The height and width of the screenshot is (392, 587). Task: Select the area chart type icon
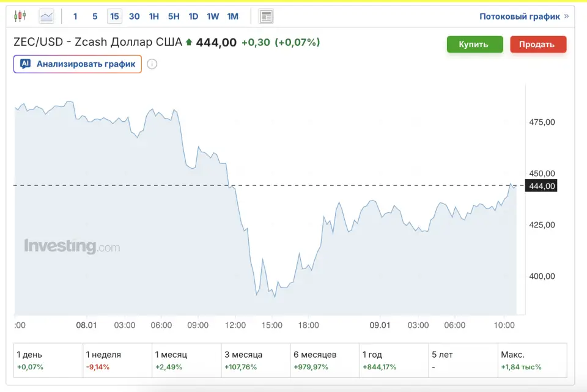(46, 17)
